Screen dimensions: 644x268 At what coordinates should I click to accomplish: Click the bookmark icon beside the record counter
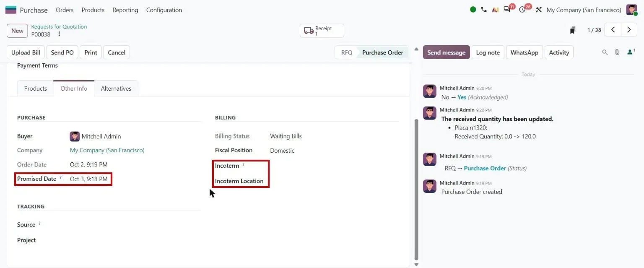pos(573,30)
